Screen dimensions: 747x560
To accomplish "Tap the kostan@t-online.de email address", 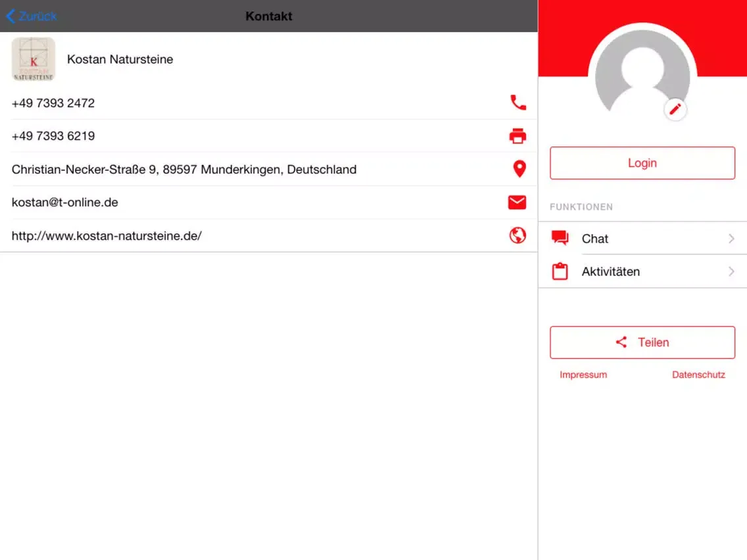I will pyautogui.click(x=65, y=202).
